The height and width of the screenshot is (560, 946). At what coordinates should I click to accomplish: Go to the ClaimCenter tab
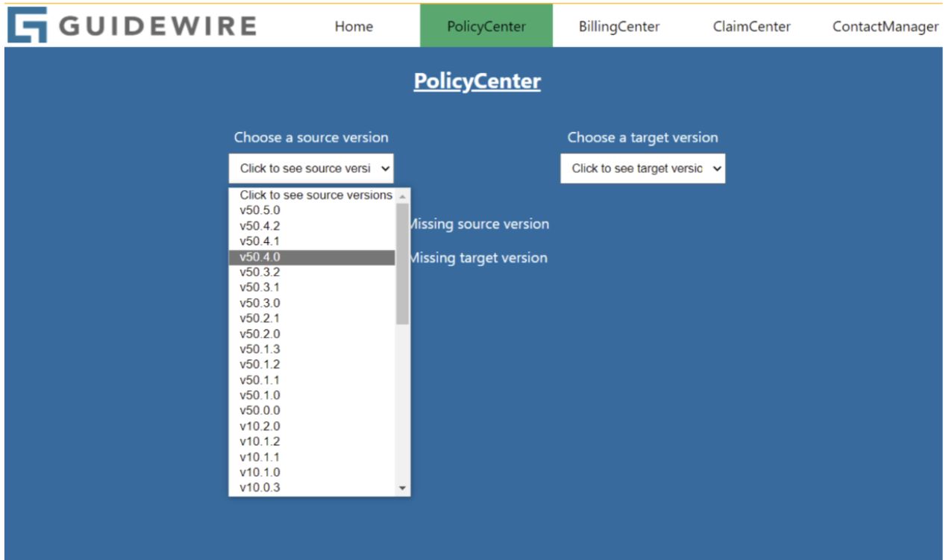752,27
